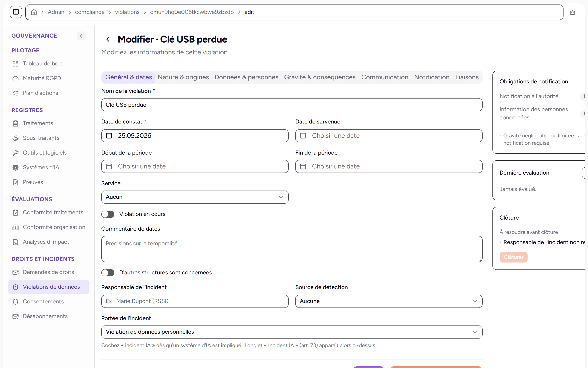Screen dimensions: 588x368
Task: Switch to Communication tab
Action: click(385, 77)
